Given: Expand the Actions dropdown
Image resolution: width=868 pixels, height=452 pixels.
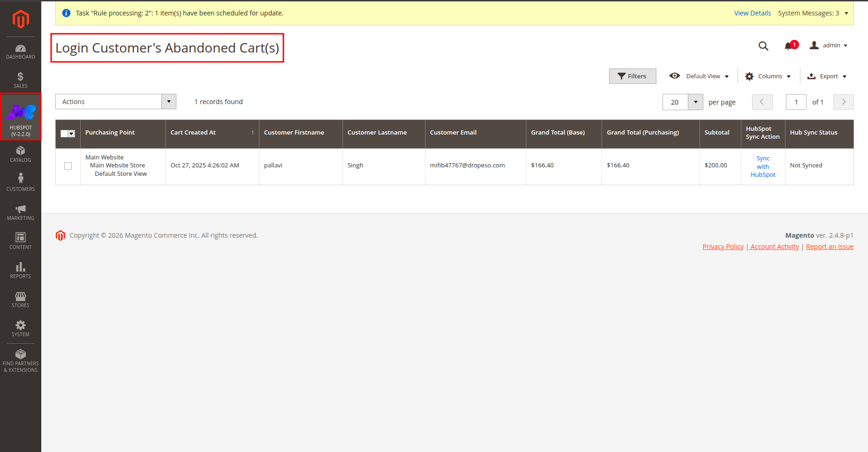Looking at the screenshot, I should tap(115, 102).
